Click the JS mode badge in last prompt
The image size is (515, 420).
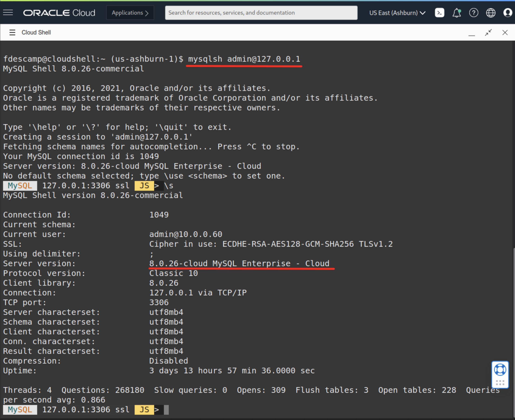click(x=144, y=410)
